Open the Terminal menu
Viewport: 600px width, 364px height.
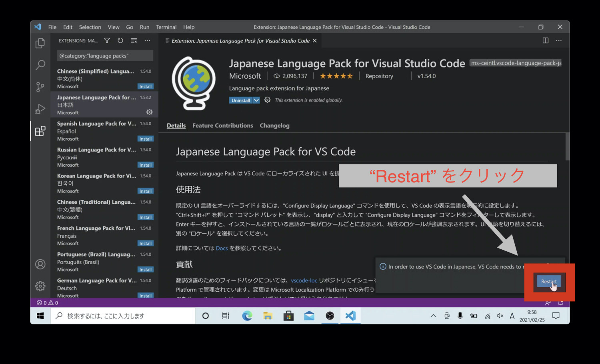point(166,27)
